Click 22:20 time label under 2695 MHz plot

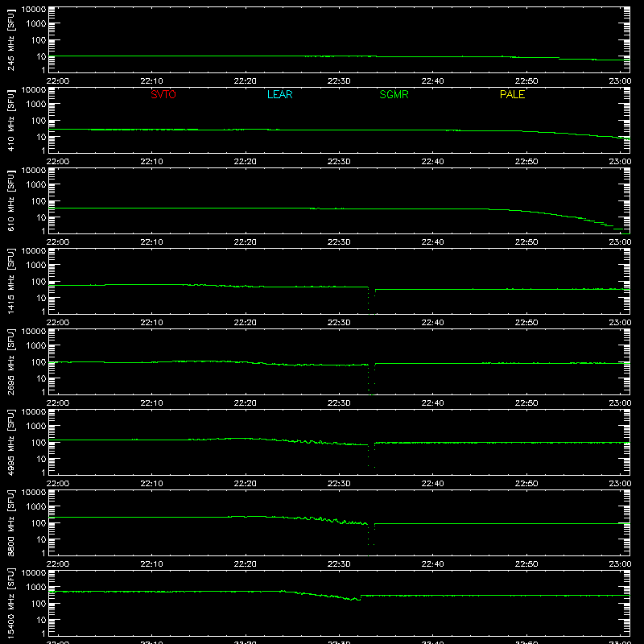tap(246, 403)
